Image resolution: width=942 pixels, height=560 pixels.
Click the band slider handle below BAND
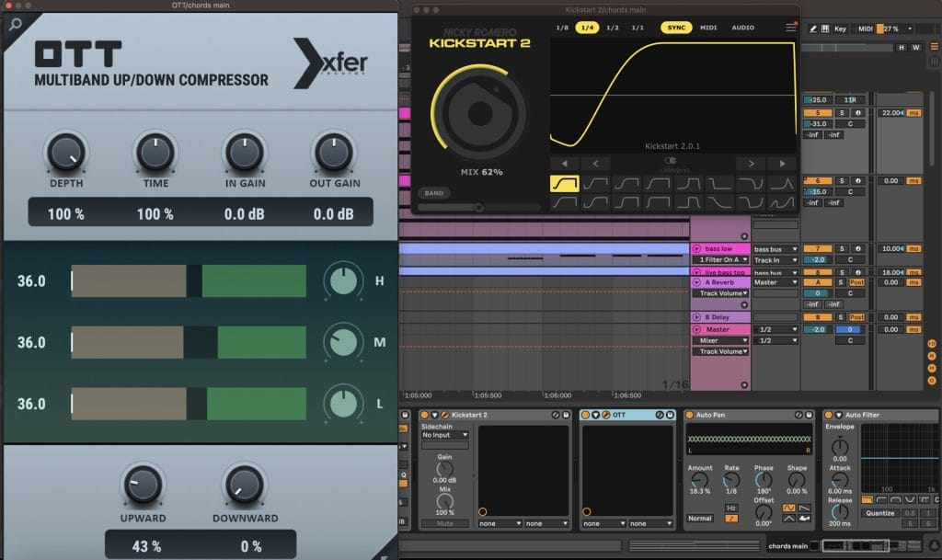[478, 208]
